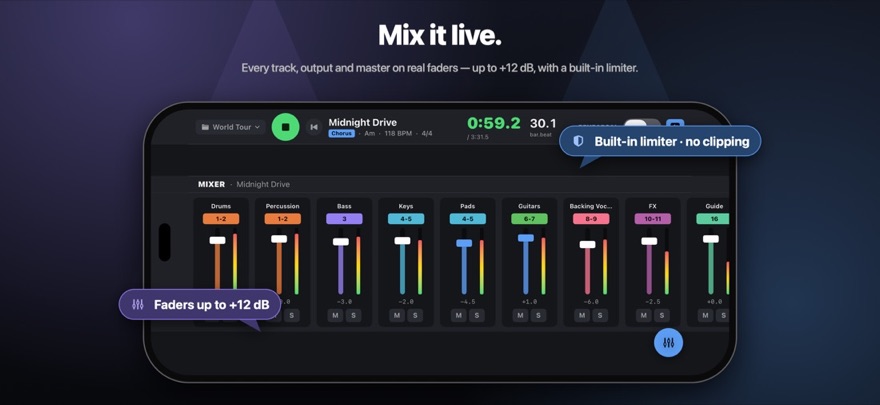Click the 4/4 time signature text
This screenshot has height=405, width=880.
tap(425, 134)
